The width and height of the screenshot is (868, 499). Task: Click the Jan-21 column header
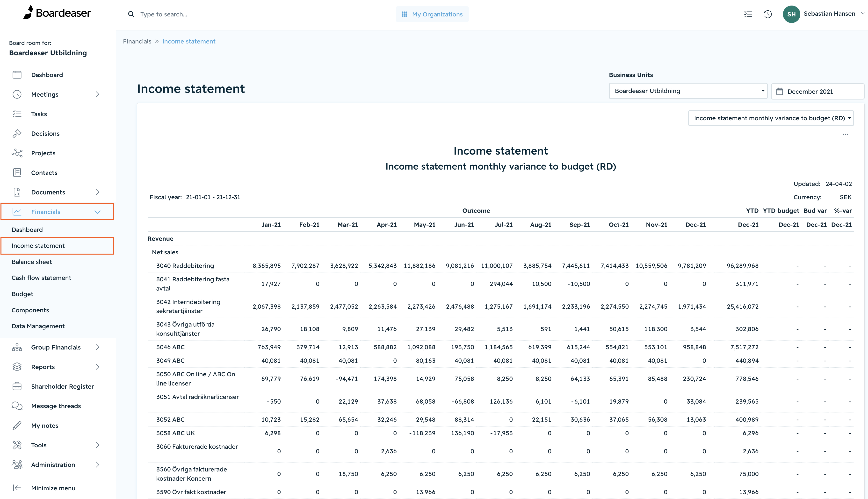(x=271, y=224)
